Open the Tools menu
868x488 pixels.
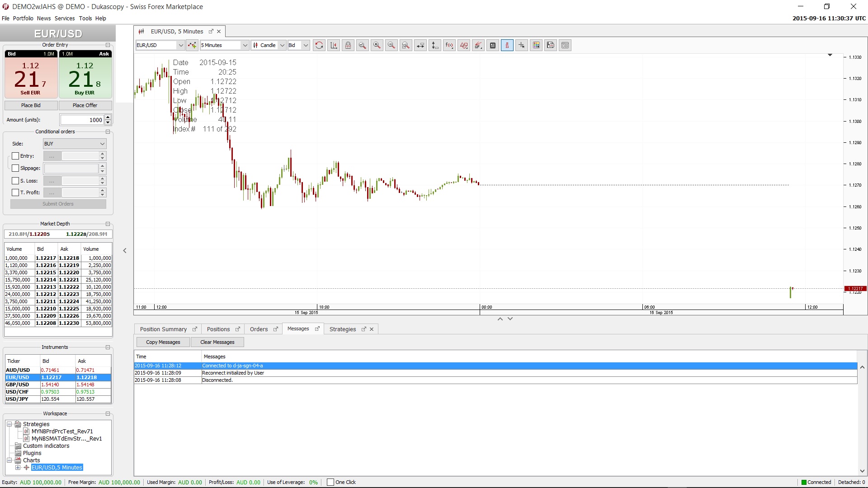pos(85,19)
